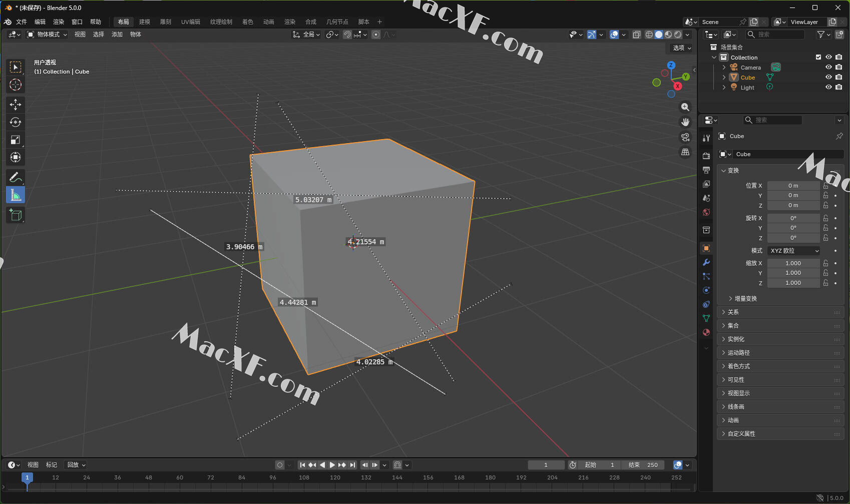Open the 物体模式 mode dropdown
Screen dimensions: 850x504
click(47, 35)
